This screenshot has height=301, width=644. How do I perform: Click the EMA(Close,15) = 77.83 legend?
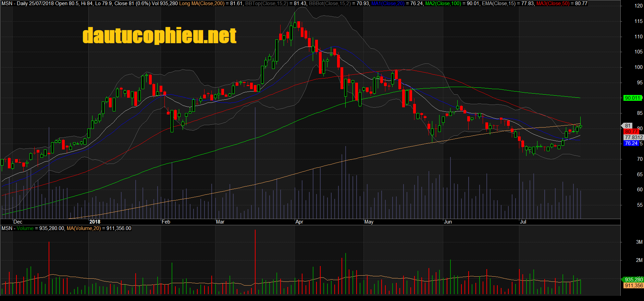[508, 3]
